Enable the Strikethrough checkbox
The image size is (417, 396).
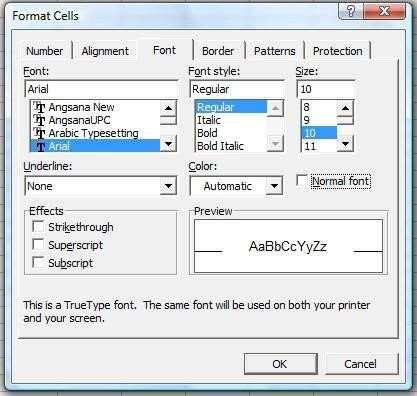tap(38, 227)
